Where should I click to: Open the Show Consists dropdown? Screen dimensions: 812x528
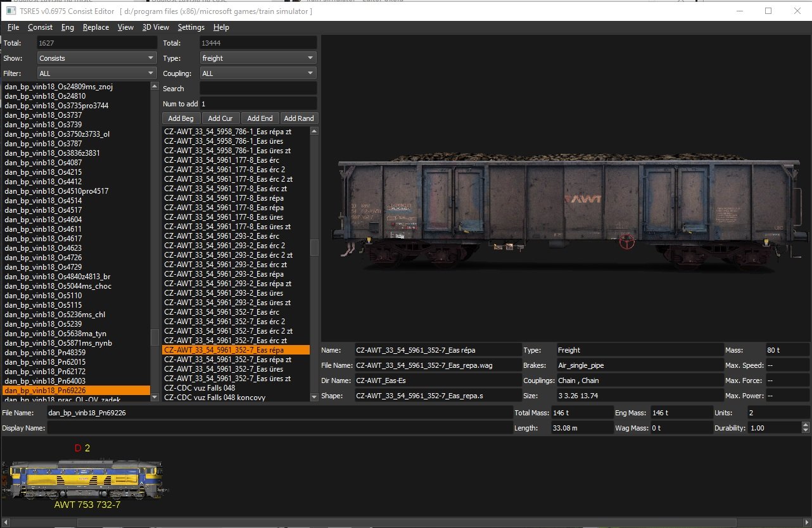point(96,58)
